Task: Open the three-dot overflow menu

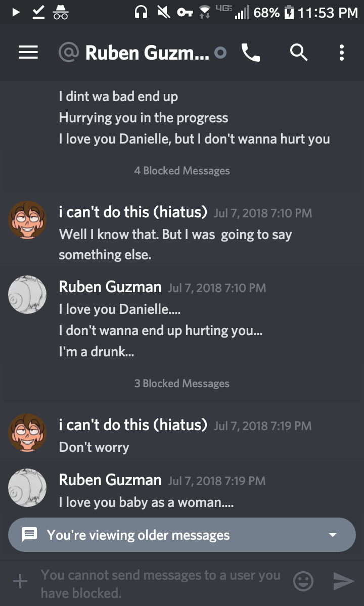Action: pos(342,52)
